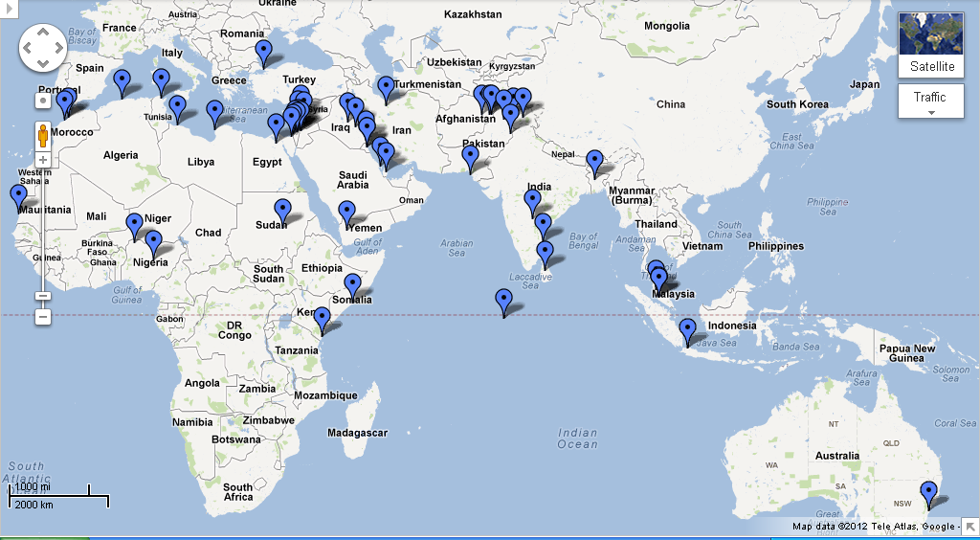Screen dimensions: 980x540
Task: Click the marker on Indonesia's Java island
Action: tap(687, 330)
